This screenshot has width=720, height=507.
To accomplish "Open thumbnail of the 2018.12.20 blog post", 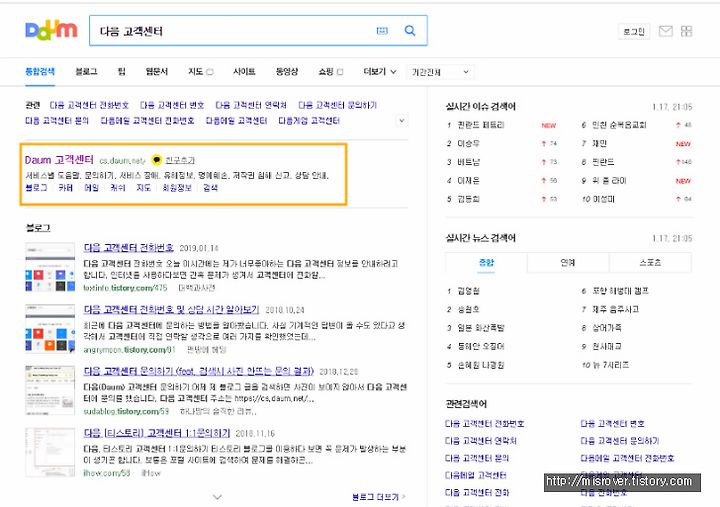I will pos(50,390).
